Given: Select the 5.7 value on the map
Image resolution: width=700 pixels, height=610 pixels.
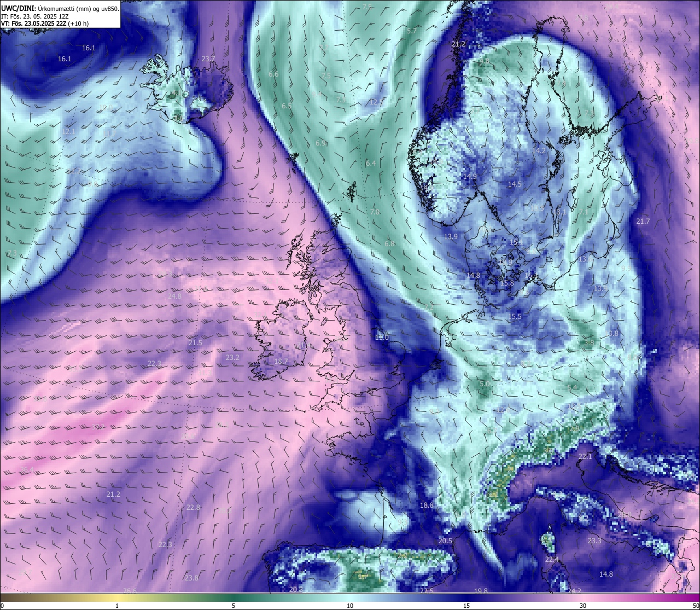Looking at the screenshot, I should 412,31.
